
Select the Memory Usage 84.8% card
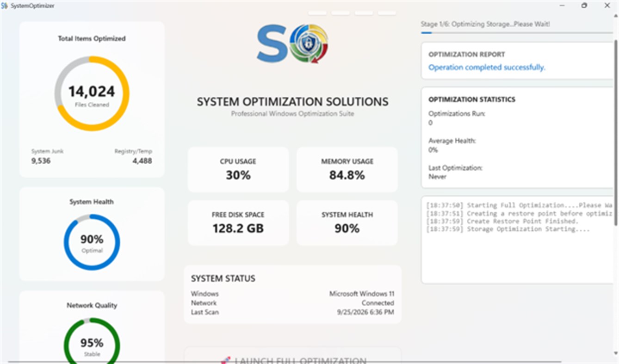point(347,169)
